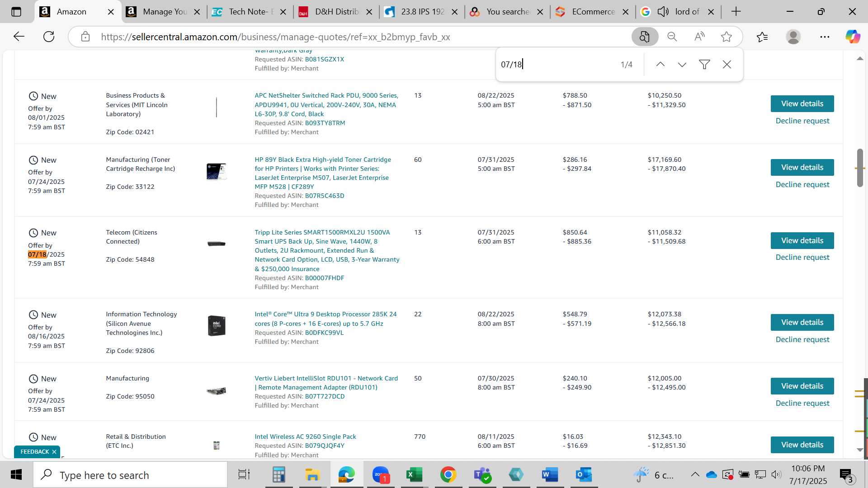
Task: Decline request for HP 89Y toner
Action: click(802, 185)
